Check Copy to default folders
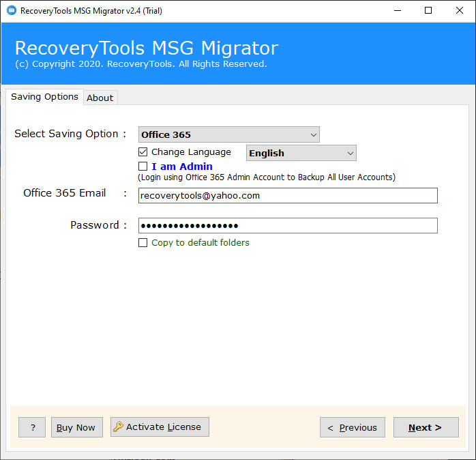Image resolution: width=476 pixels, height=460 pixels. (x=143, y=242)
